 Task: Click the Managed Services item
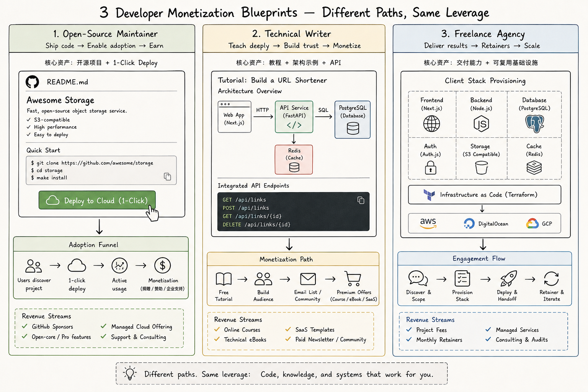tap(512, 330)
